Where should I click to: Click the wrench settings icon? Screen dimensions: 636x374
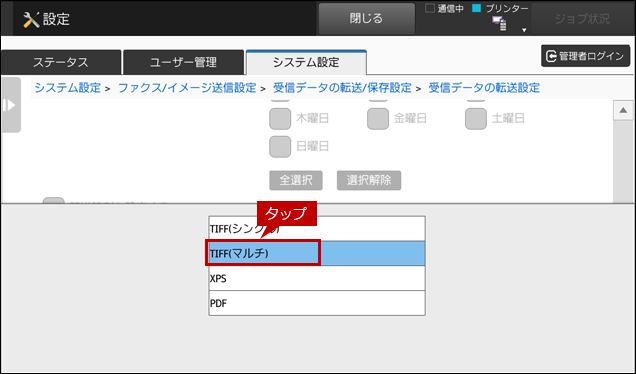[x=31, y=19]
